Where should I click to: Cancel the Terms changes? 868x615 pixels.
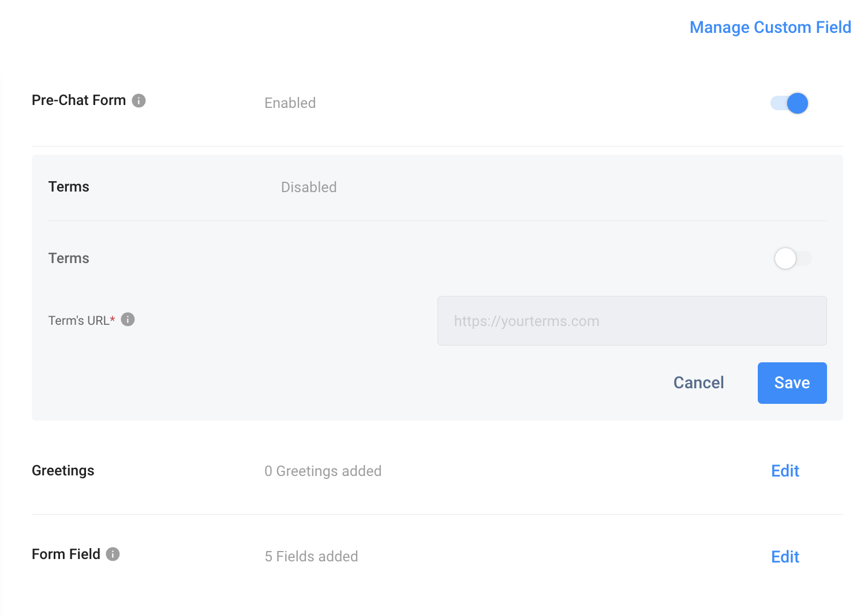pos(698,382)
